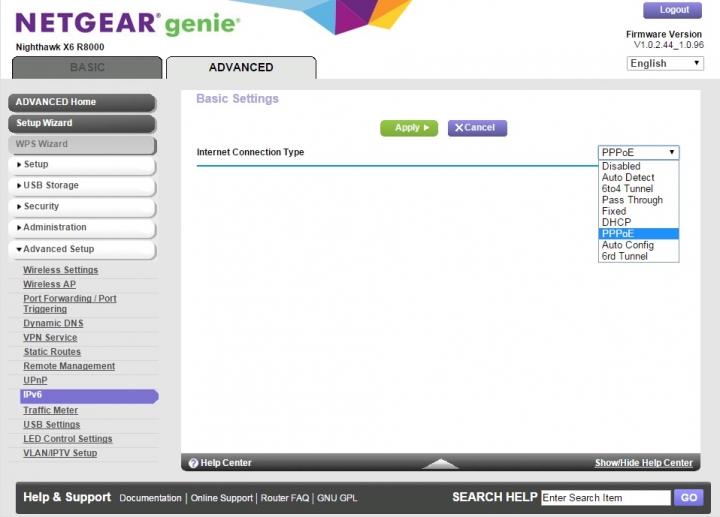Choose Auto Detect from connection type list
Viewport: 720px width, 517px height.
click(638, 177)
